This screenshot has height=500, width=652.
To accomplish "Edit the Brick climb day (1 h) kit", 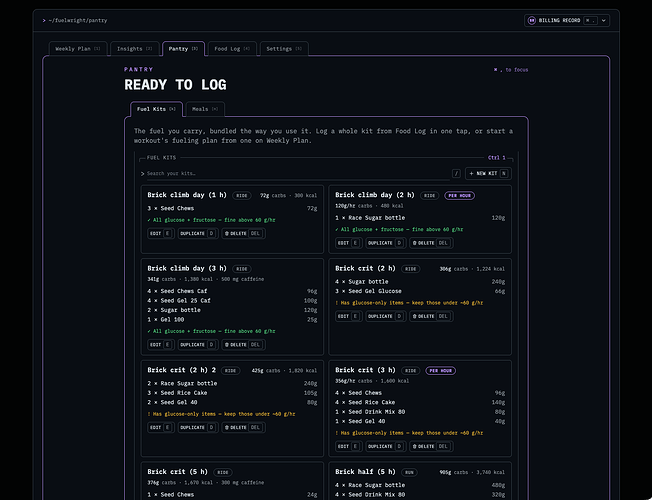I will 161,233.
